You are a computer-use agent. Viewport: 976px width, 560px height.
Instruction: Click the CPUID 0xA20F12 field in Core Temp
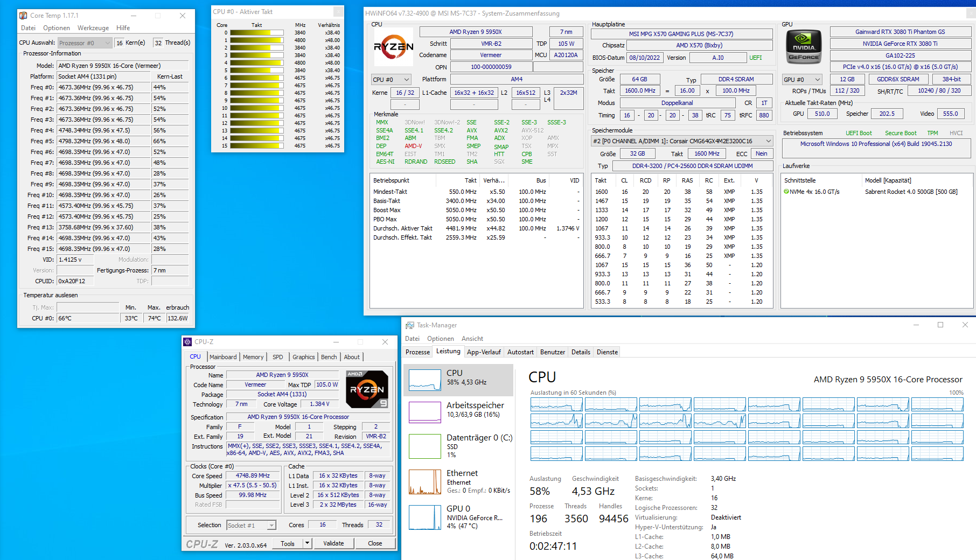[x=75, y=281]
